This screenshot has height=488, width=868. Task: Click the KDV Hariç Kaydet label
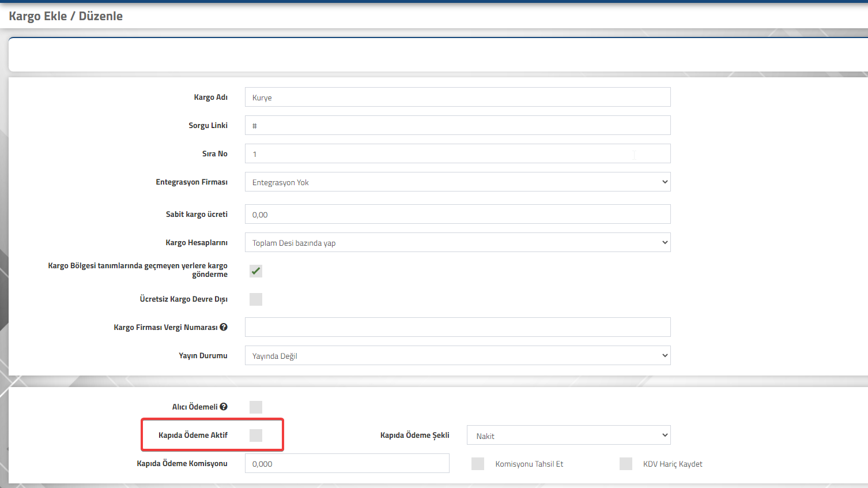tap(673, 464)
